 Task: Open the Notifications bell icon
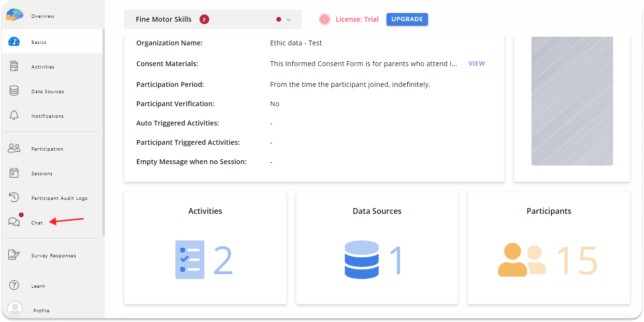coord(14,114)
